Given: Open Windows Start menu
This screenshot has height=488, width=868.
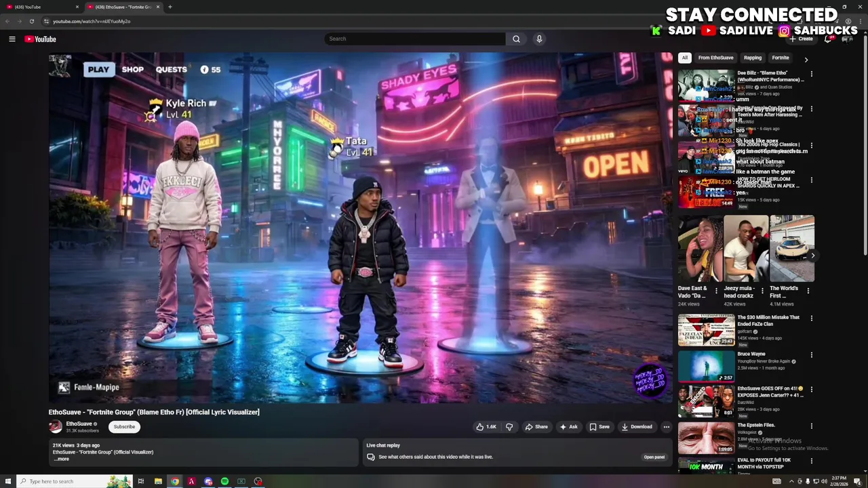Looking at the screenshot, I should pos(8,481).
